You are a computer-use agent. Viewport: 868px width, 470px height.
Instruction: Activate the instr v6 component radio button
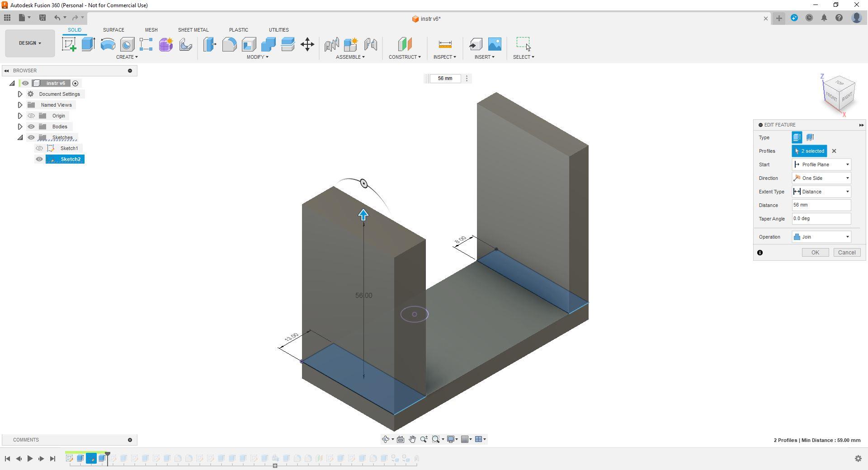click(x=75, y=83)
